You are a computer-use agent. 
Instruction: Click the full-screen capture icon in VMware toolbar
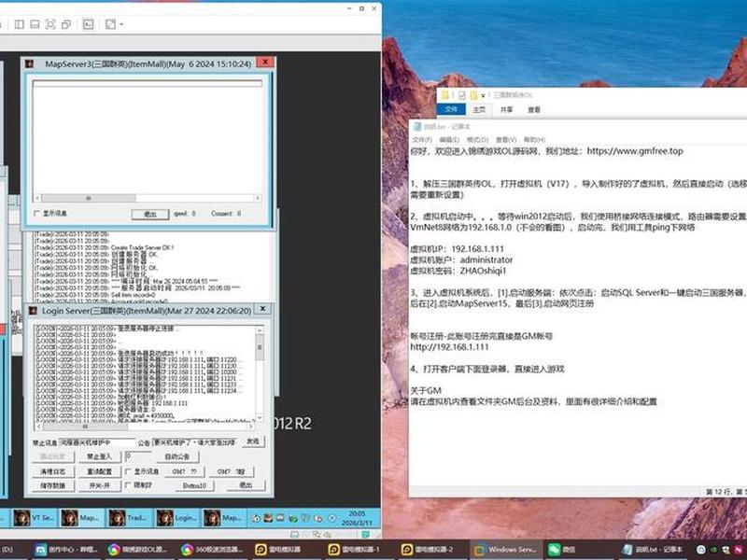pos(50,24)
